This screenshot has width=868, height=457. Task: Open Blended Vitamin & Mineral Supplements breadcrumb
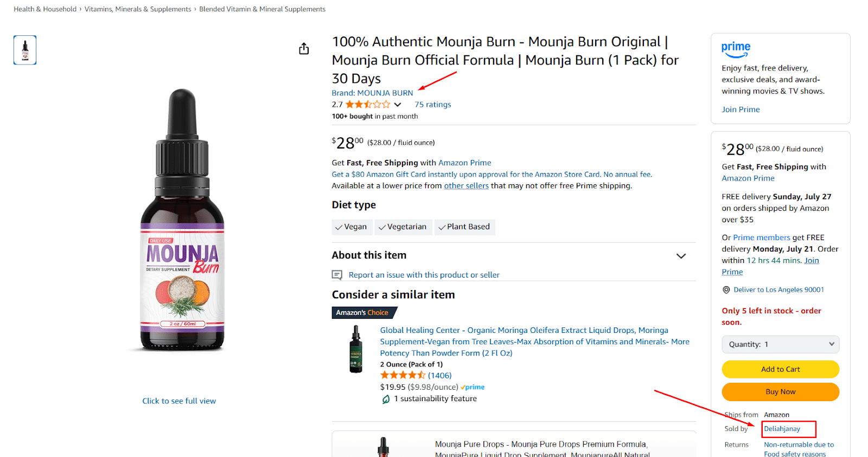(x=262, y=9)
